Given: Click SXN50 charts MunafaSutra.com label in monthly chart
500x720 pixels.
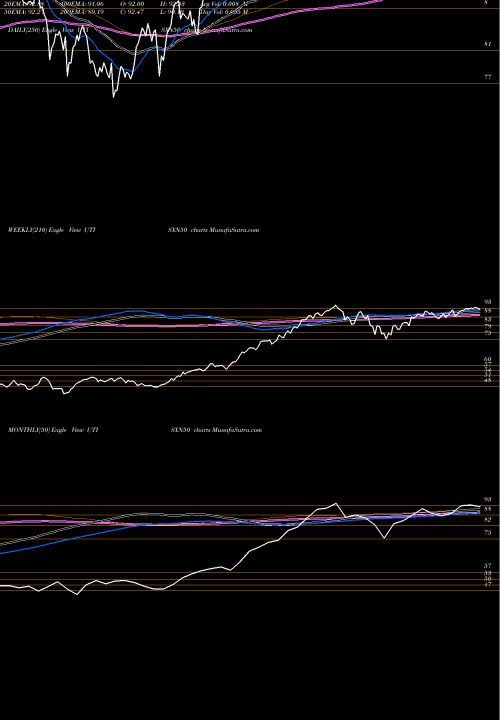Looking at the screenshot, I should pos(216,430).
